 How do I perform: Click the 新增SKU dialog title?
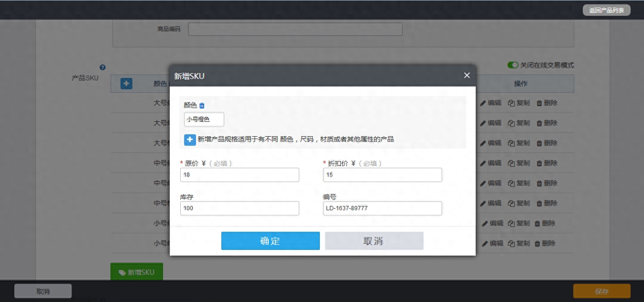point(189,76)
